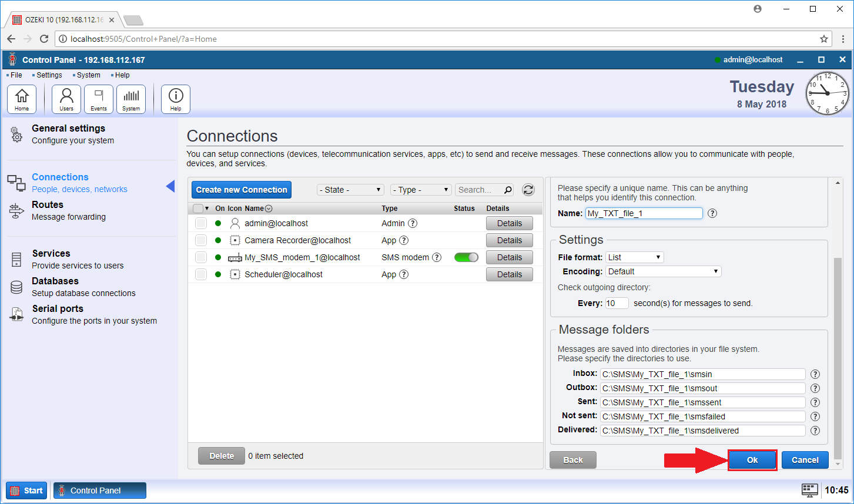This screenshot has height=504, width=854.
Task: Expand the File format dropdown
Action: (x=635, y=257)
